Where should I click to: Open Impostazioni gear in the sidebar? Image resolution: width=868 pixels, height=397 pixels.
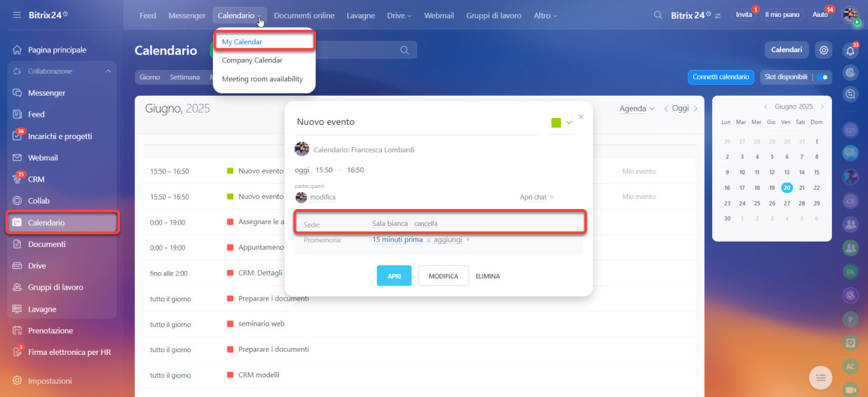coord(18,381)
